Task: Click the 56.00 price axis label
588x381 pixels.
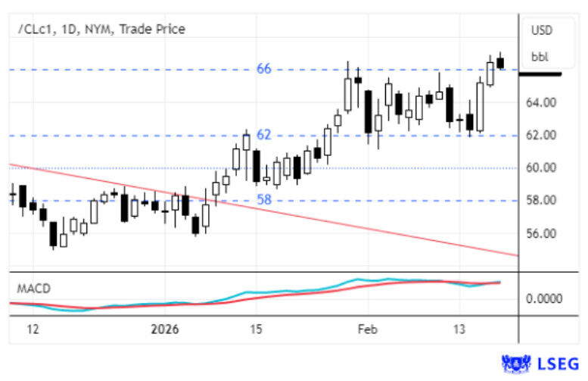Action: (546, 233)
